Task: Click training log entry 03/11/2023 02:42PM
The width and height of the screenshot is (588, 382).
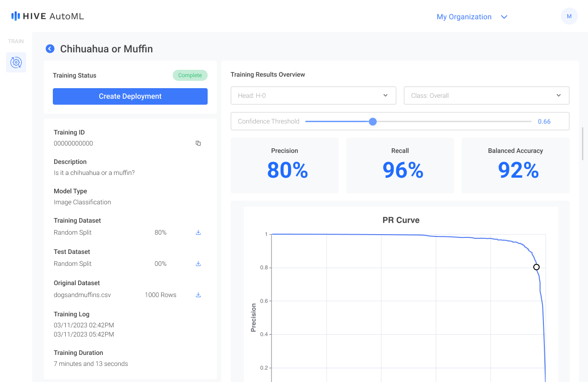Action: pyautogui.click(x=84, y=325)
